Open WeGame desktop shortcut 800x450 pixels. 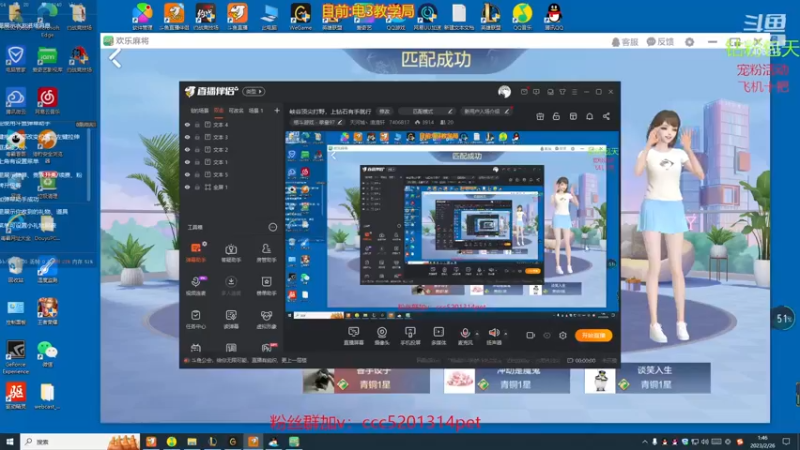click(x=301, y=16)
